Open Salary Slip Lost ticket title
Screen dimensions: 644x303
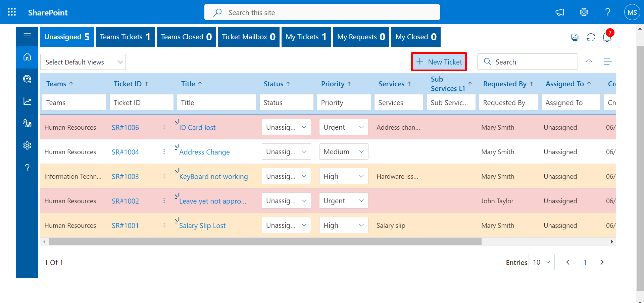click(202, 226)
